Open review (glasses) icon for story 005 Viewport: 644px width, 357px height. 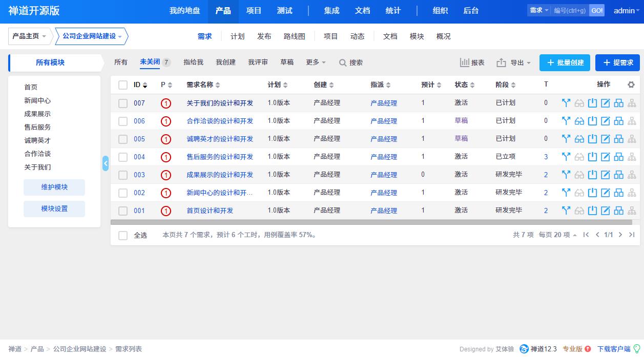579,139
